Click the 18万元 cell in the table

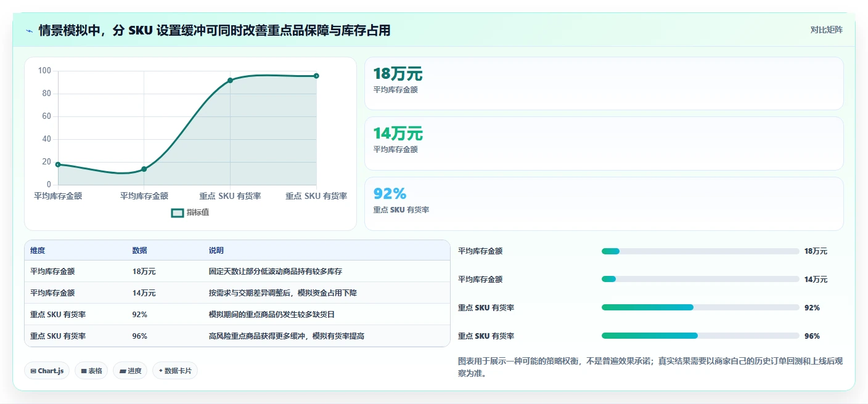coord(144,272)
